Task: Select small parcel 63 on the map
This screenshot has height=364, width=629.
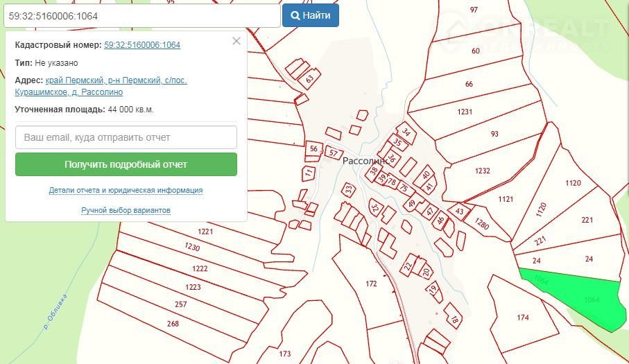Action: click(x=310, y=79)
